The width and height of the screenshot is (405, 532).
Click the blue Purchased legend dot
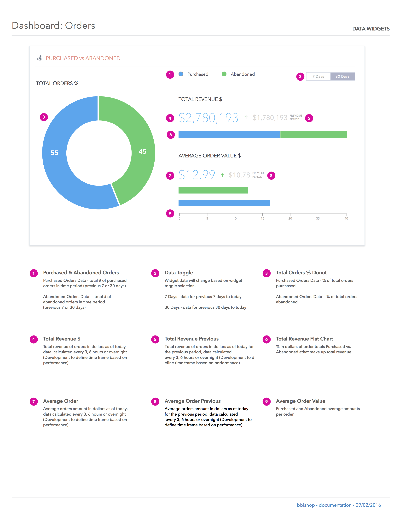click(181, 74)
